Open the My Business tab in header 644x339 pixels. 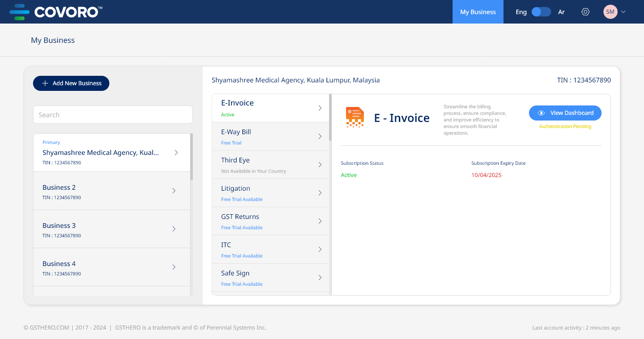pos(478,12)
